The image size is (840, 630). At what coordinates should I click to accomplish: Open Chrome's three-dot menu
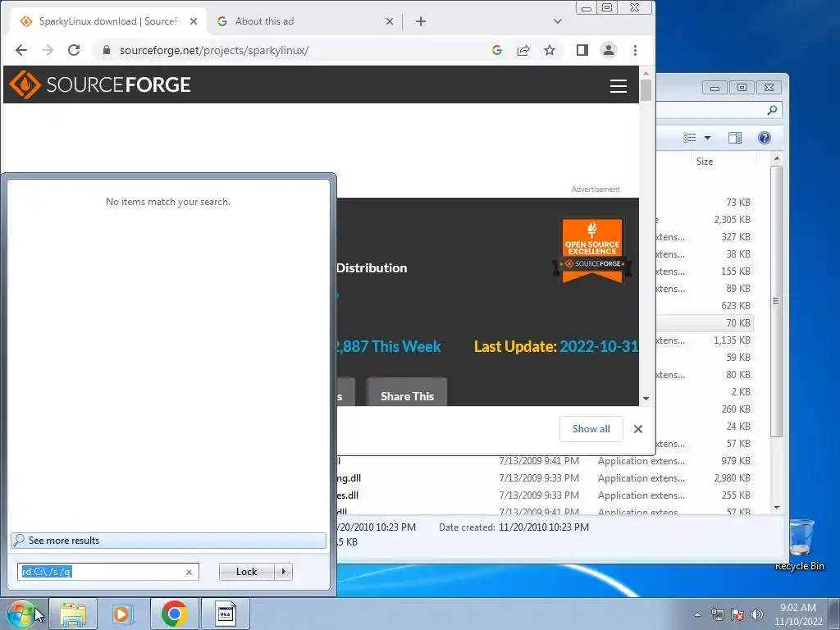(x=636, y=50)
